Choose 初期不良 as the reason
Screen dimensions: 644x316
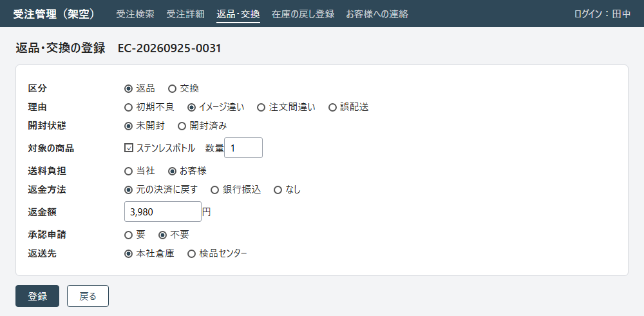click(x=129, y=108)
